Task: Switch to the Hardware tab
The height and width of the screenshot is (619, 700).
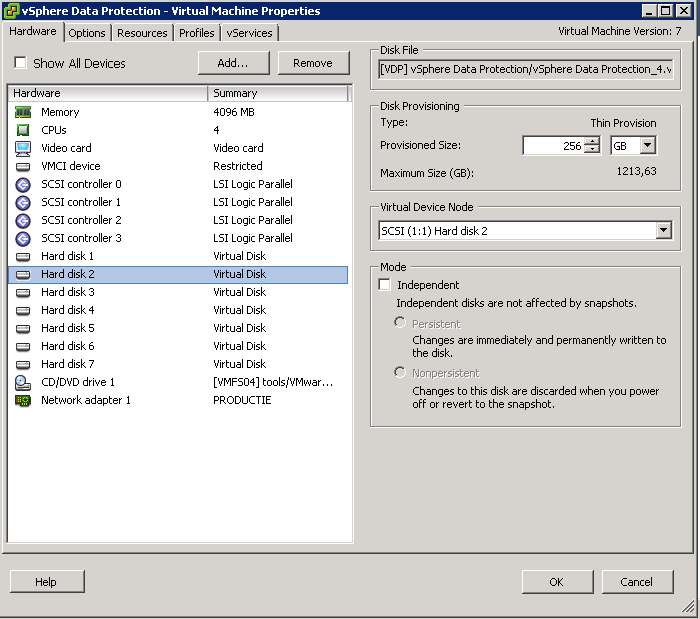Action: tap(33, 31)
